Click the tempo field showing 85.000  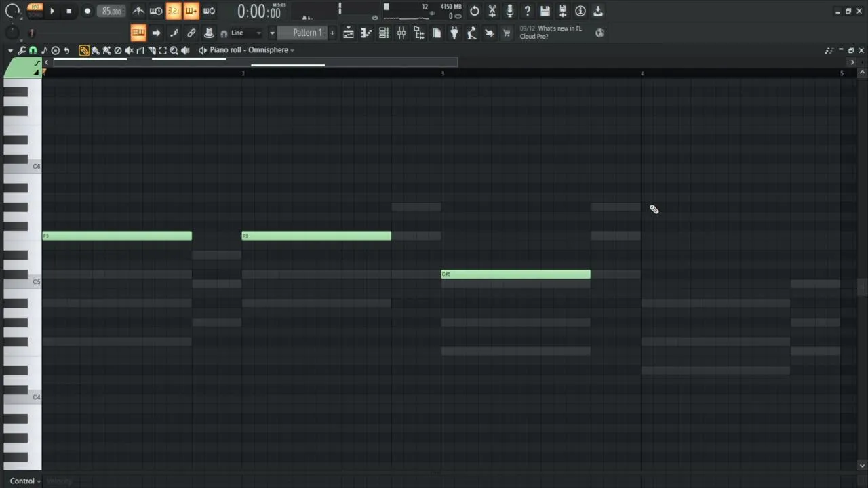112,12
